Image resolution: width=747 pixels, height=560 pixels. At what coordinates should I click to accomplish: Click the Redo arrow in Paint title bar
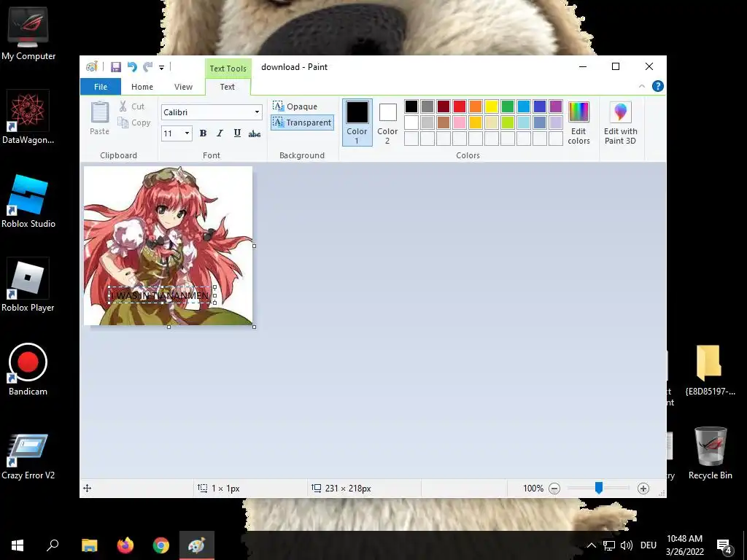click(x=148, y=67)
